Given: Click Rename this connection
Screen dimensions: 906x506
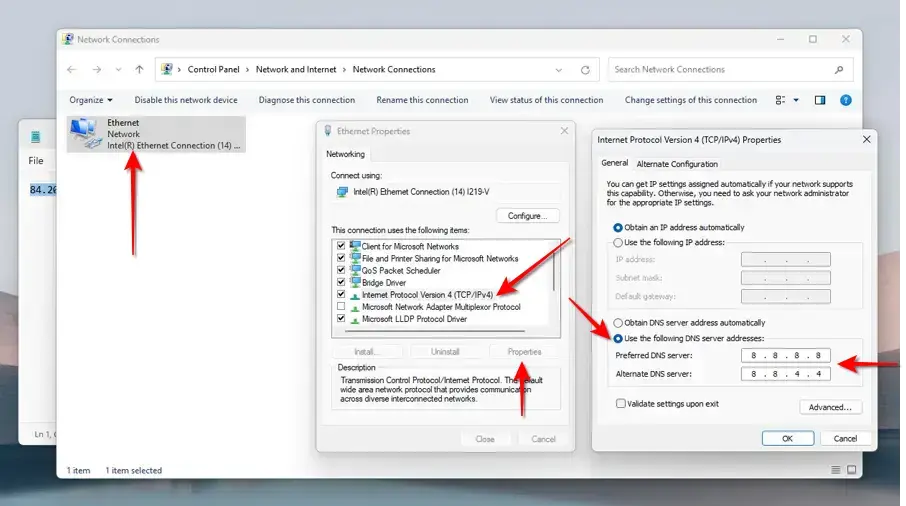Looking at the screenshot, I should (422, 100).
